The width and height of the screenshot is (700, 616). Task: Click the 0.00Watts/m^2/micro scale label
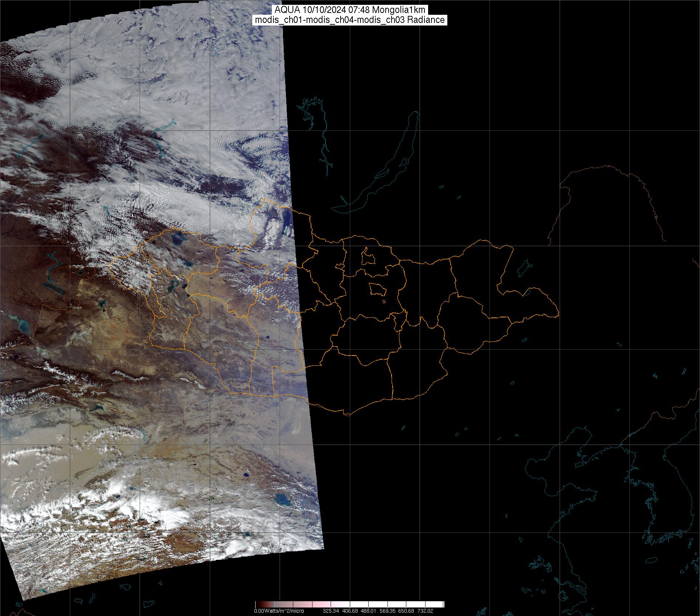click(279, 611)
